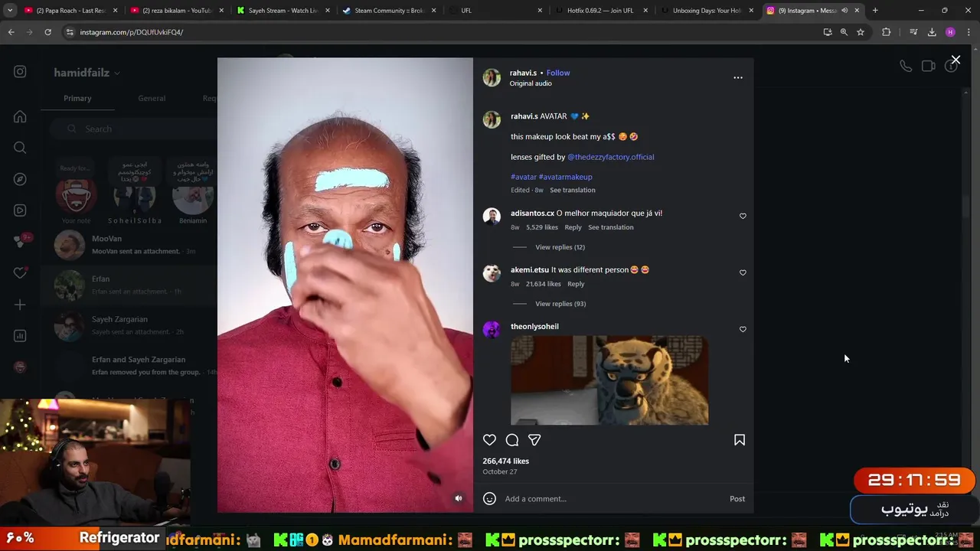Reply to akemi.etsu's comment

576,284
